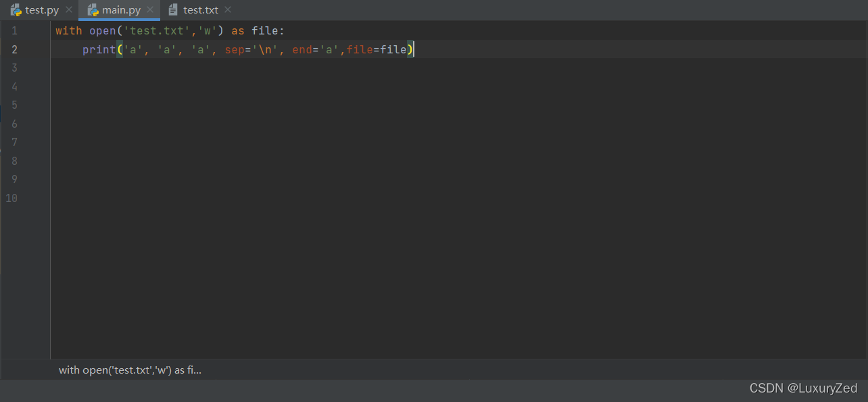Click the 'print' call on line 2
This screenshot has height=402, width=868.
pos(99,49)
